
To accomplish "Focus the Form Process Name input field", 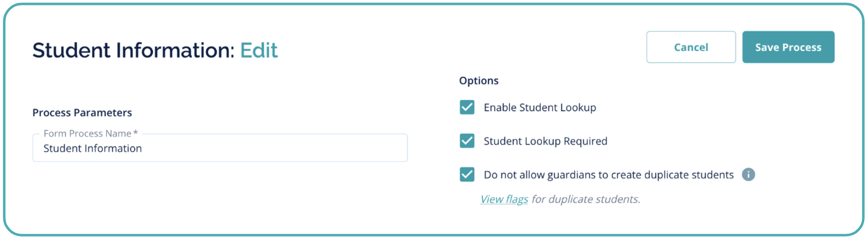I will pos(219,148).
